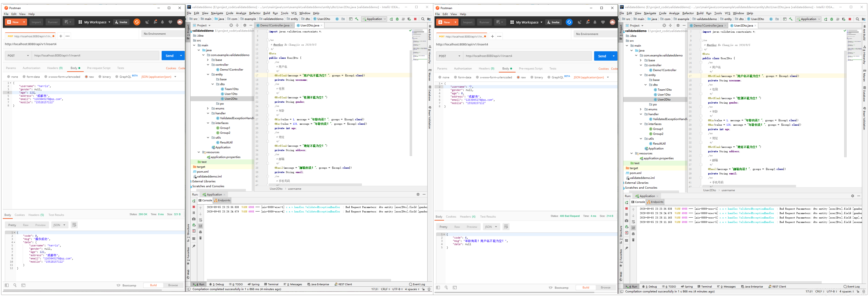Open the Endpoints tab in the four-line Run panel
The height and width of the screenshot is (298, 868).
coord(655,202)
